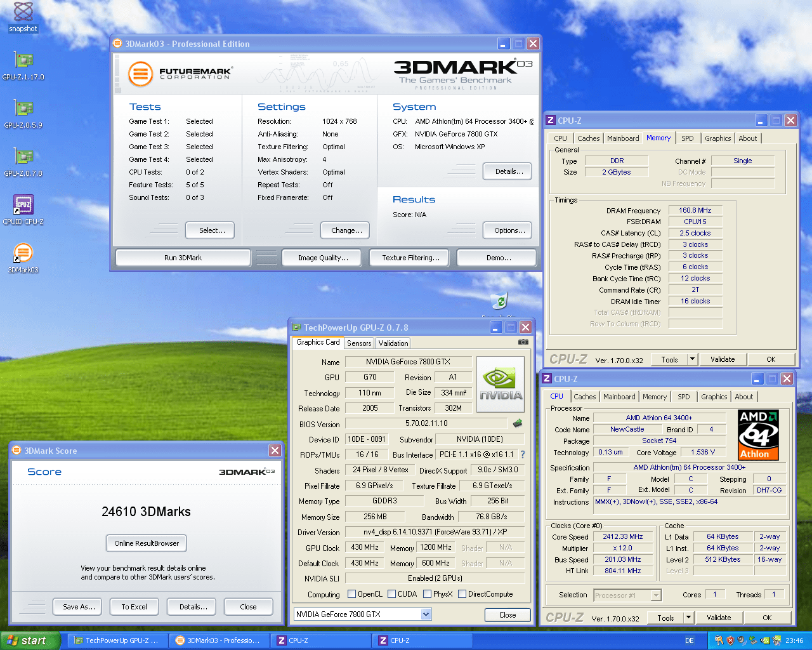Click the Recycle Bin icon on desktop

(x=499, y=302)
